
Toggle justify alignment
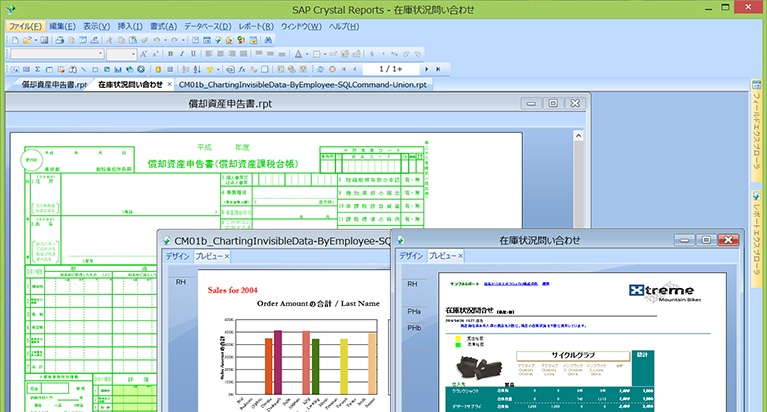click(244, 54)
